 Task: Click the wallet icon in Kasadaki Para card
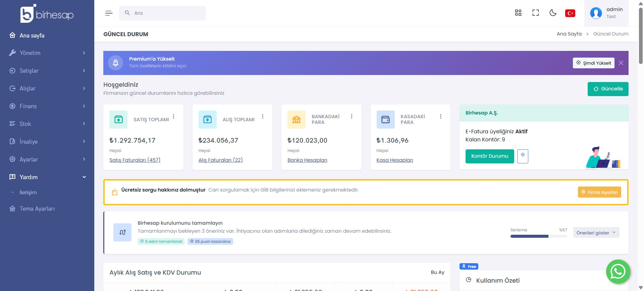[x=386, y=120]
